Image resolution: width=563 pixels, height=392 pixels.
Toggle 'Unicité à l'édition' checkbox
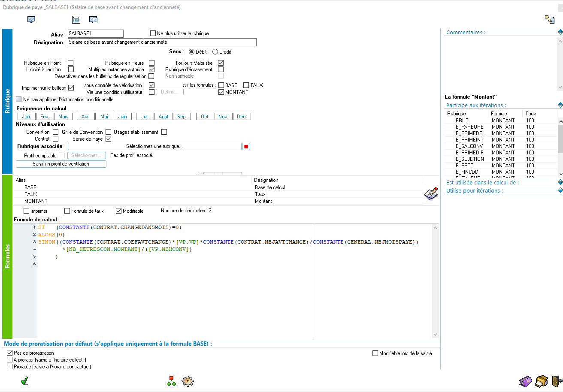(x=71, y=69)
